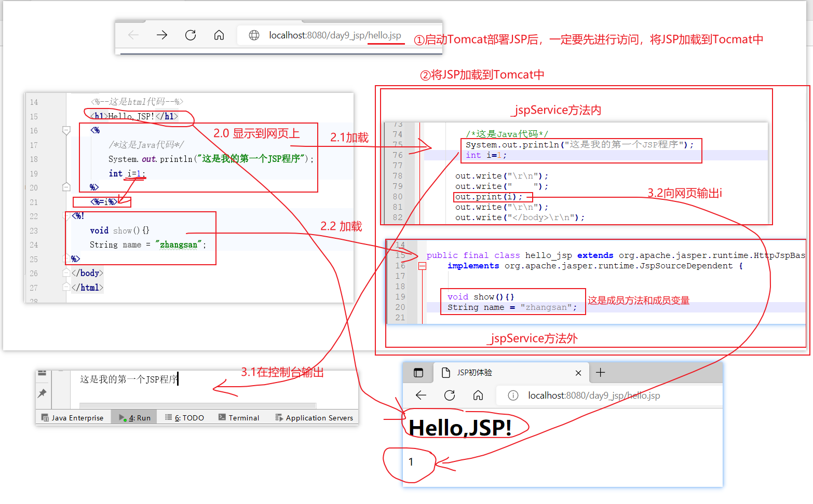
Task: Click the forward arrow in top browser bar
Action: tap(162, 35)
